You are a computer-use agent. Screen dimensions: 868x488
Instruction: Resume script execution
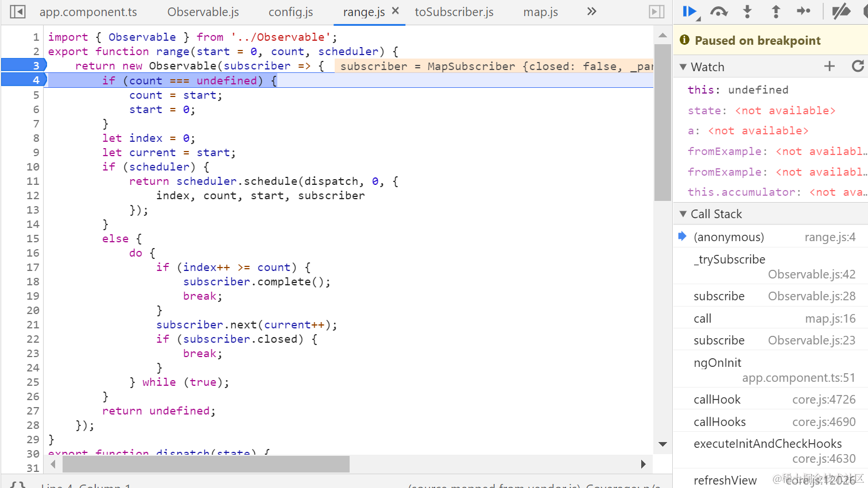689,11
